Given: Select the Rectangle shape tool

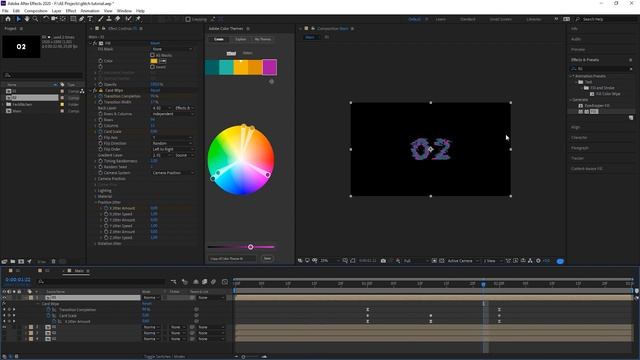Looking at the screenshot, I should click(x=73, y=19).
